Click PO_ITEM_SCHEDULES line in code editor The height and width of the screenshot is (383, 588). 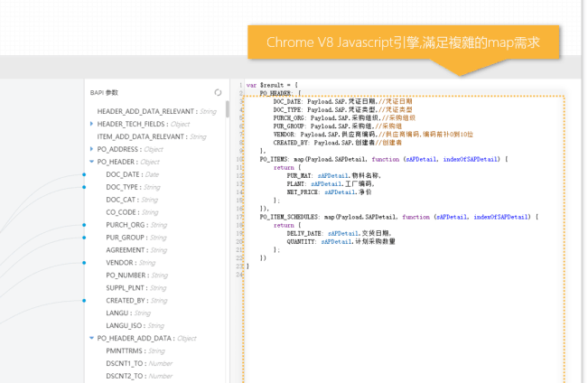399,217
